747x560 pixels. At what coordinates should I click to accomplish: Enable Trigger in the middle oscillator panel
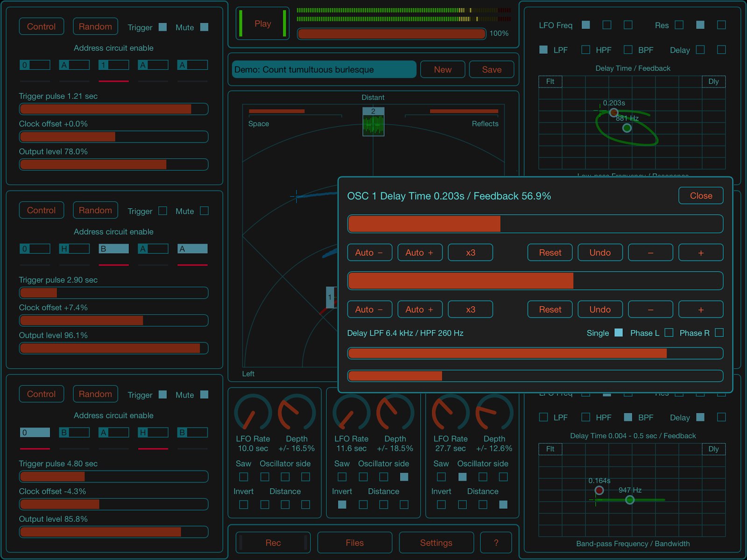point(162,211)
